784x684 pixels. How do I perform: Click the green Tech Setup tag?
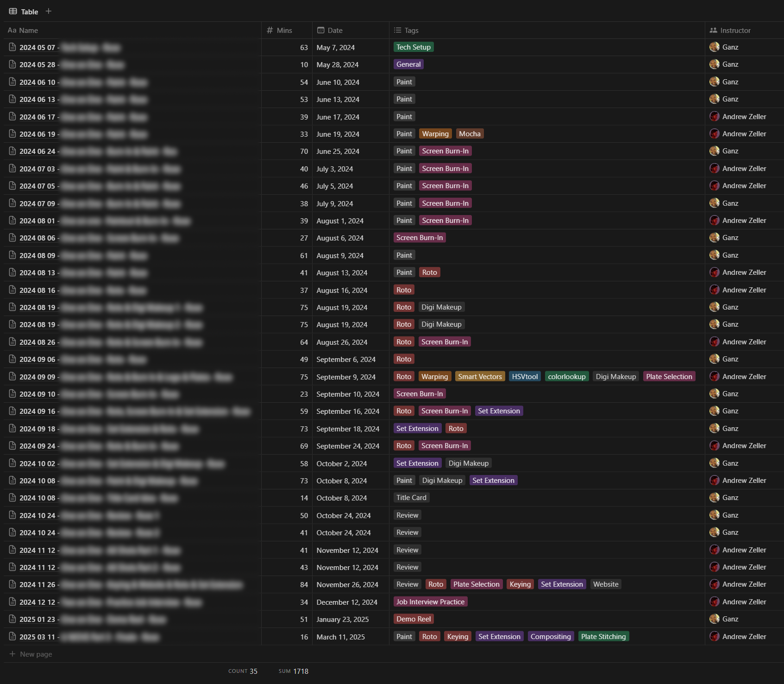coord(413,47)
